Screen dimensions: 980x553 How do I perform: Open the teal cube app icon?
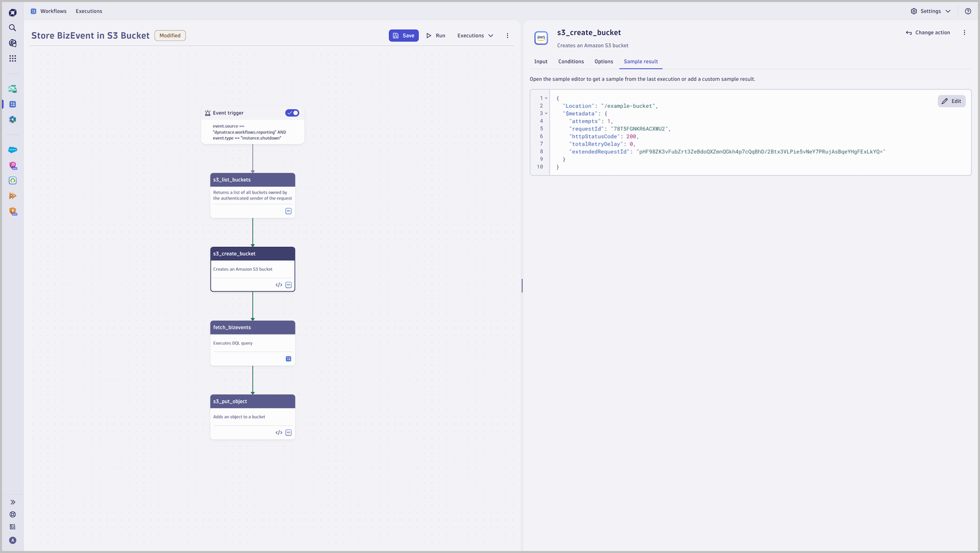12,119
